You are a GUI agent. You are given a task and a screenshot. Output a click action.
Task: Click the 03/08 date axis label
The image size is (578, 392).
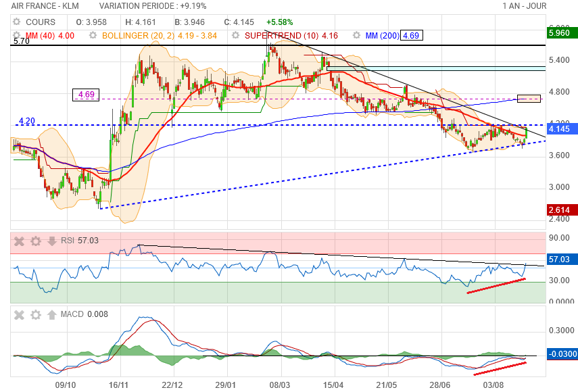click(x=493, y=385)
